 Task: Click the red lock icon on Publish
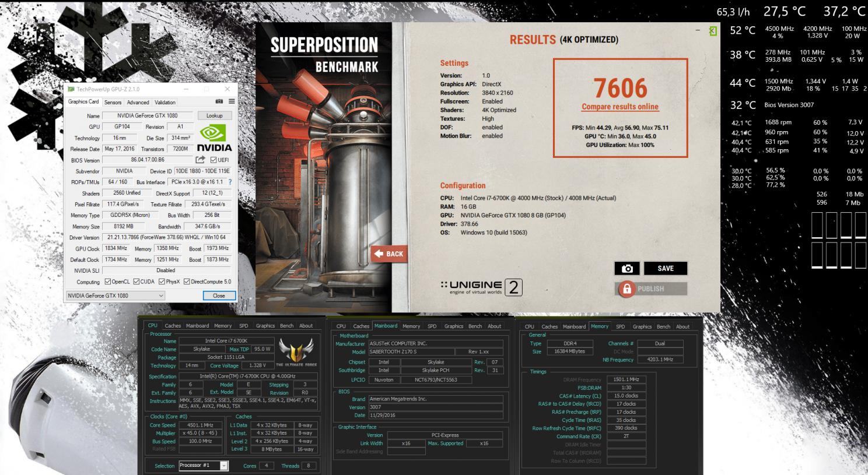pyautogui.click(x=627, y=288)
